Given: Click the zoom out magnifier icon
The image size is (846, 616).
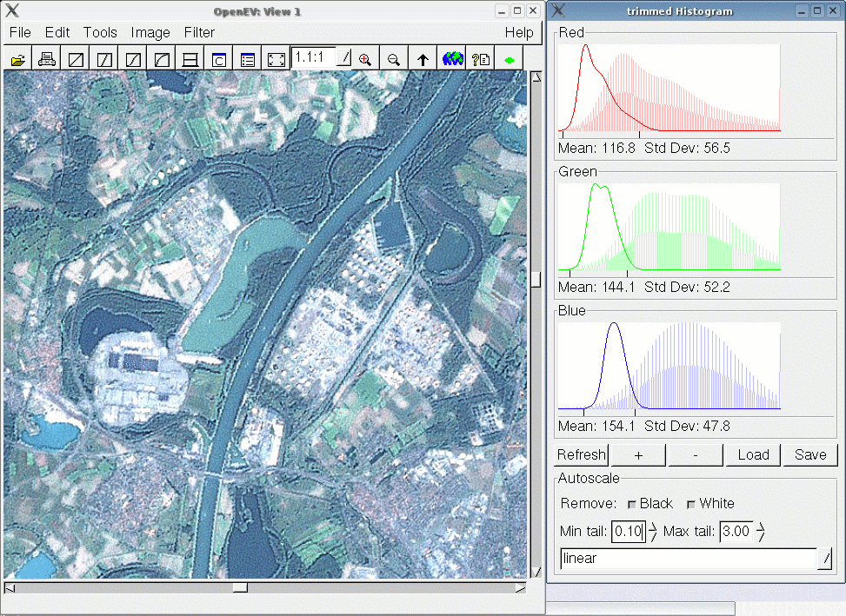Looking at the screenshot, I should 394,60.
